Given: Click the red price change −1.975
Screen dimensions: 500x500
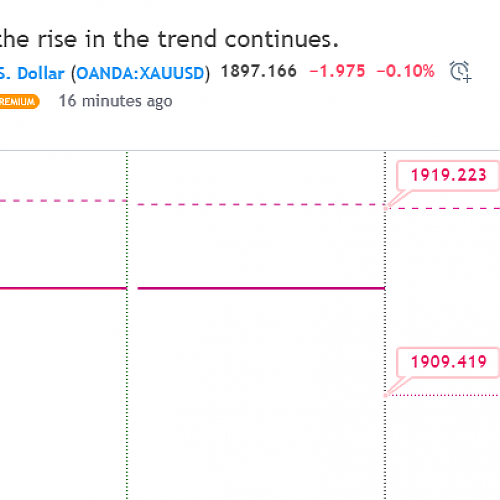Looking at the screenshot, I should tap(337, 71).
